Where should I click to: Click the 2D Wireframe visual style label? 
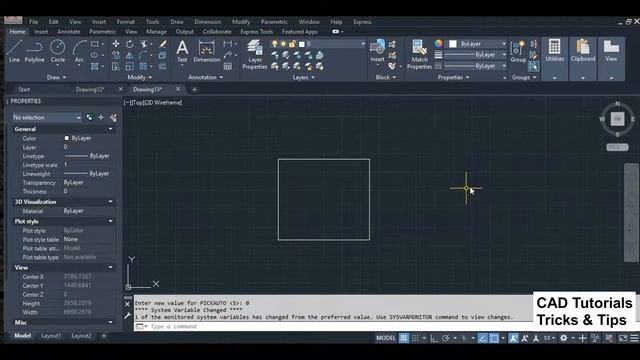tap(163, 102)
